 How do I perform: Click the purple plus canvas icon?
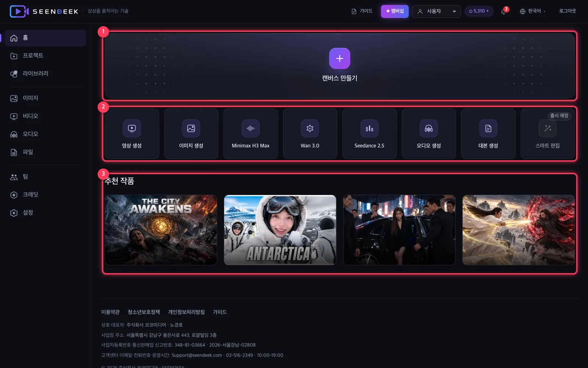[340, 59]
